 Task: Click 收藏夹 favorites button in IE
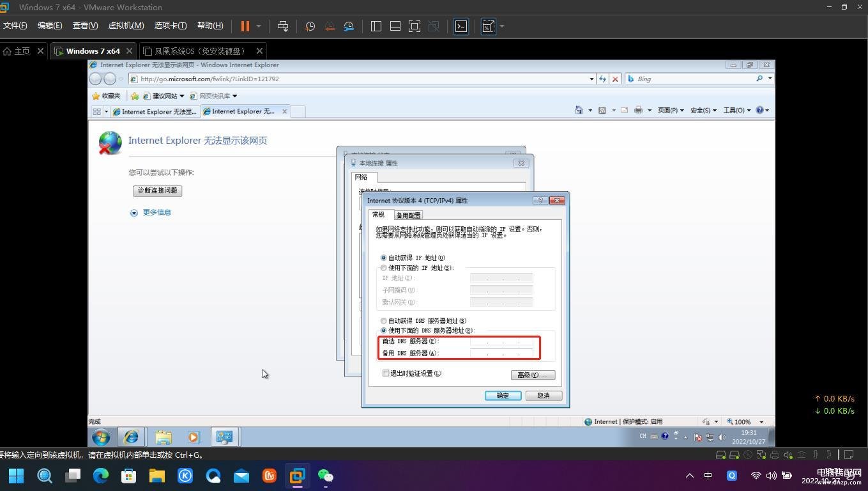pos(106,96)
